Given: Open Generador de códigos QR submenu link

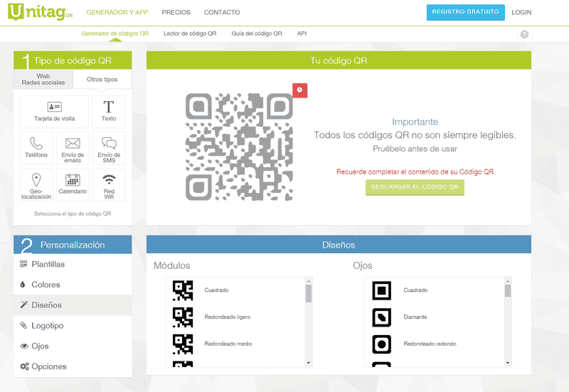Looking at the screenshot, I should click(115, 33).
